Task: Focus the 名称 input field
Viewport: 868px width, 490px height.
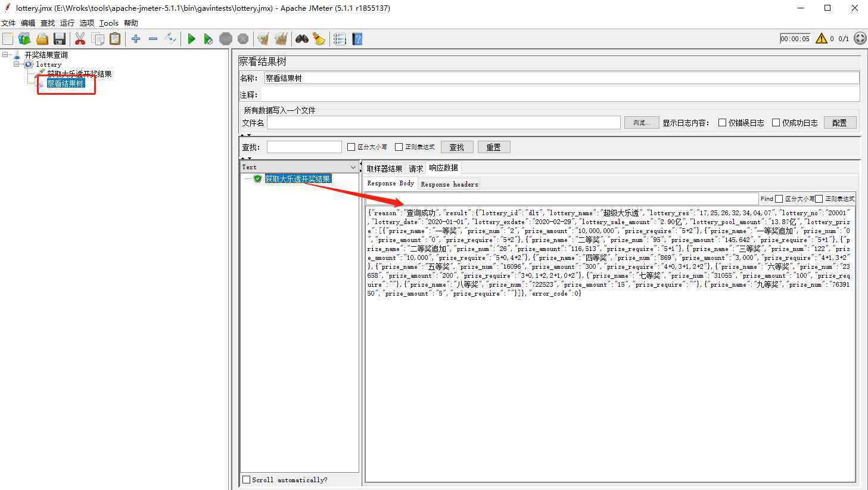Action: coord(561,78)
